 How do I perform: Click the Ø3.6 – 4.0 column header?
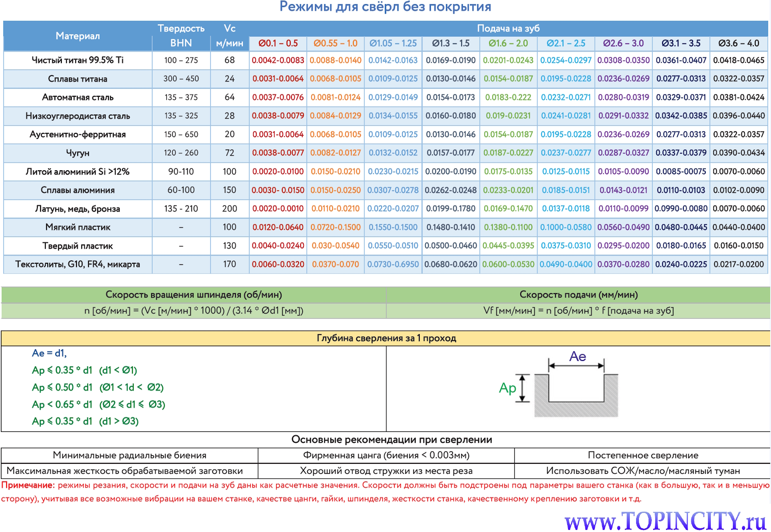click(x=738, y=43)
